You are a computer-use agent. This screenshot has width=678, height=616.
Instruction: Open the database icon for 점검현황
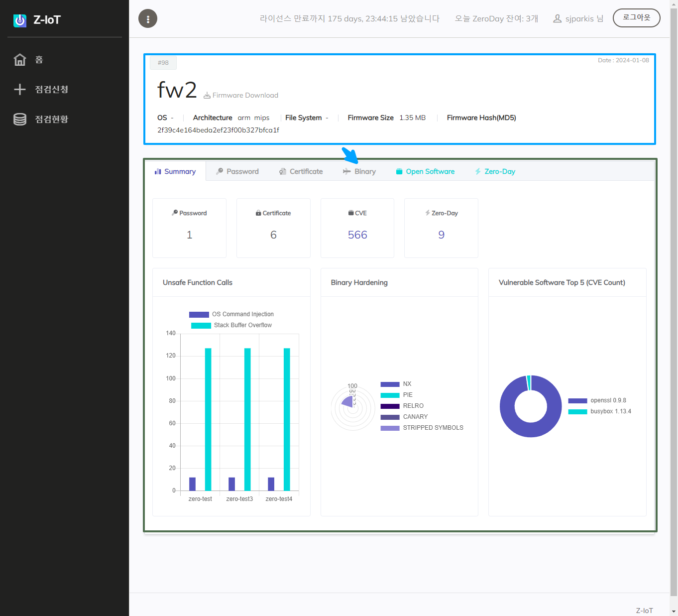20,120
